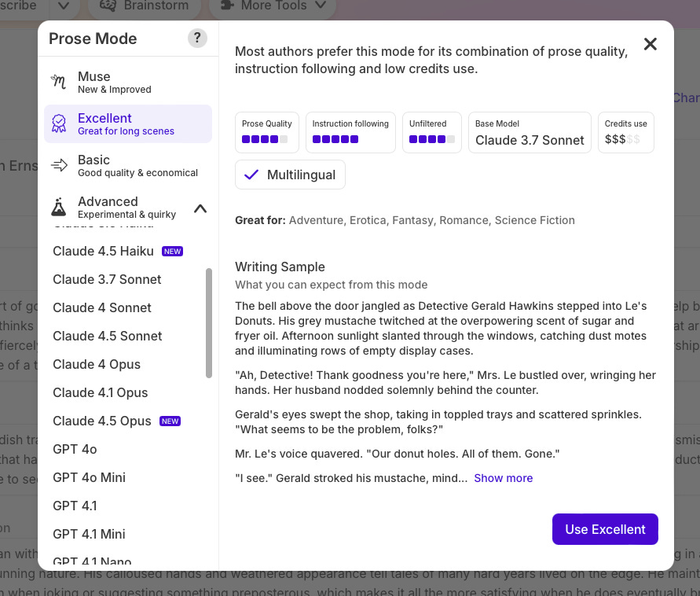Click the Base Model Claude 3.7 Sonnet card
The width and height of the screenshot is (700, 596).
[530, 132]
